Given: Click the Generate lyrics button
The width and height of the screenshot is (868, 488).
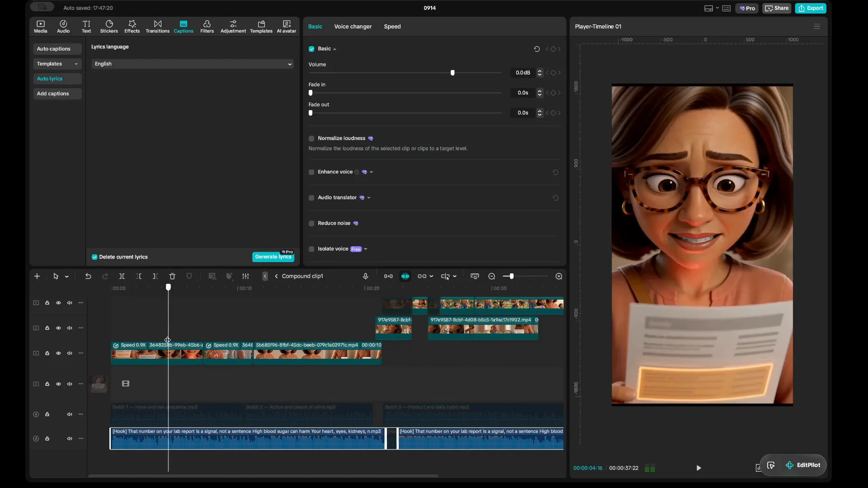Looking at the screenshot, I should (273, 257).
